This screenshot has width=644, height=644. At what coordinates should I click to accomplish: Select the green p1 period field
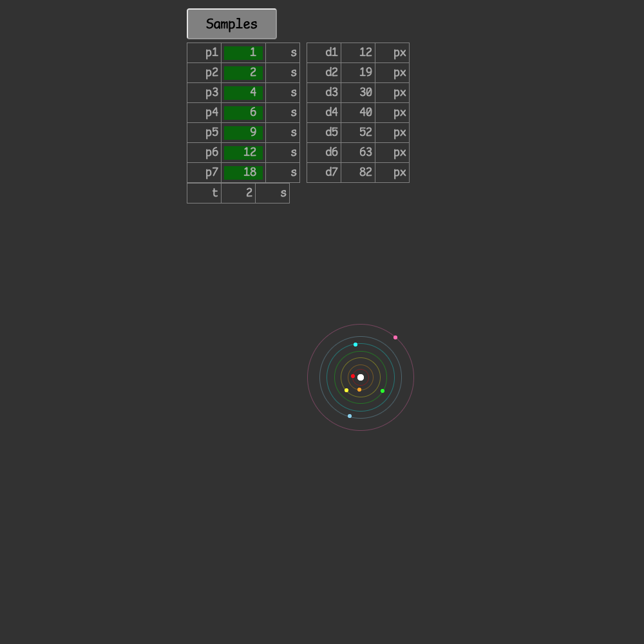pyautogui.click(x=243, y=52)
